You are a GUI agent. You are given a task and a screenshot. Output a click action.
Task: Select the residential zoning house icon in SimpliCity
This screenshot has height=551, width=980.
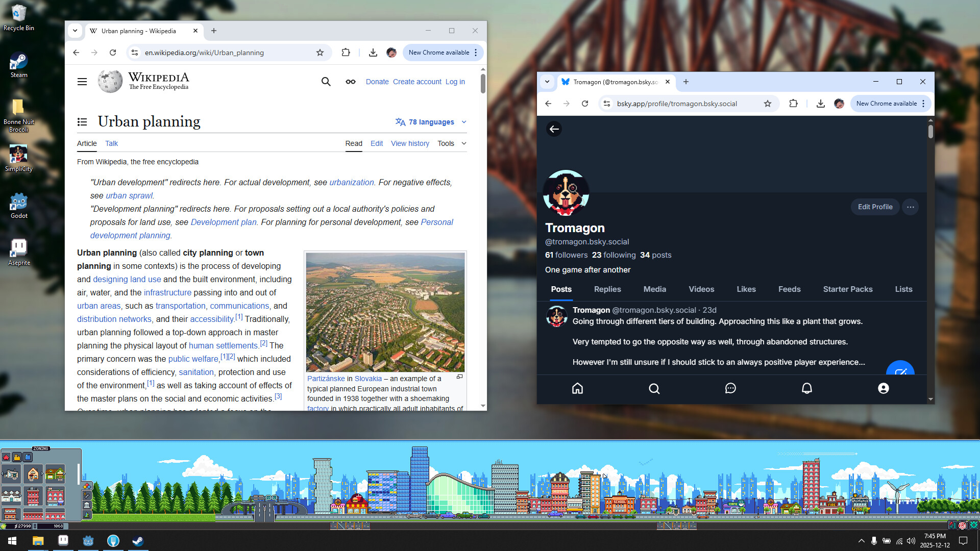6,458
